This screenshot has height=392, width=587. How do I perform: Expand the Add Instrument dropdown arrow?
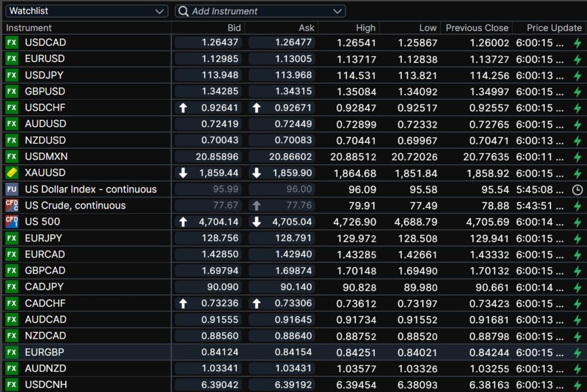coord(337,11)
